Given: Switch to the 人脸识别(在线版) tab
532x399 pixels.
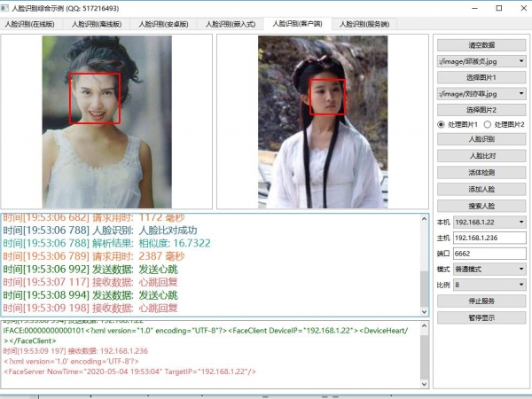Looking at the screenshot, I should (34, 24).
